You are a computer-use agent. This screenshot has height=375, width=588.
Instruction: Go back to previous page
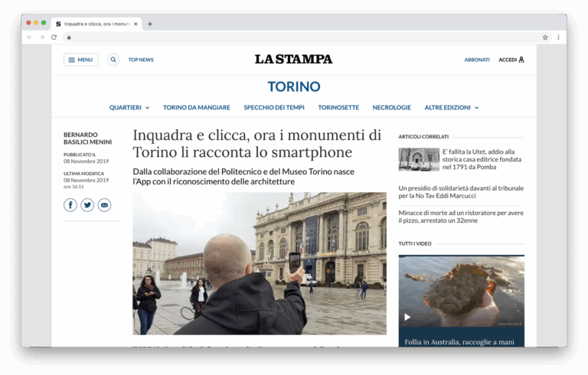pos(29,37)
